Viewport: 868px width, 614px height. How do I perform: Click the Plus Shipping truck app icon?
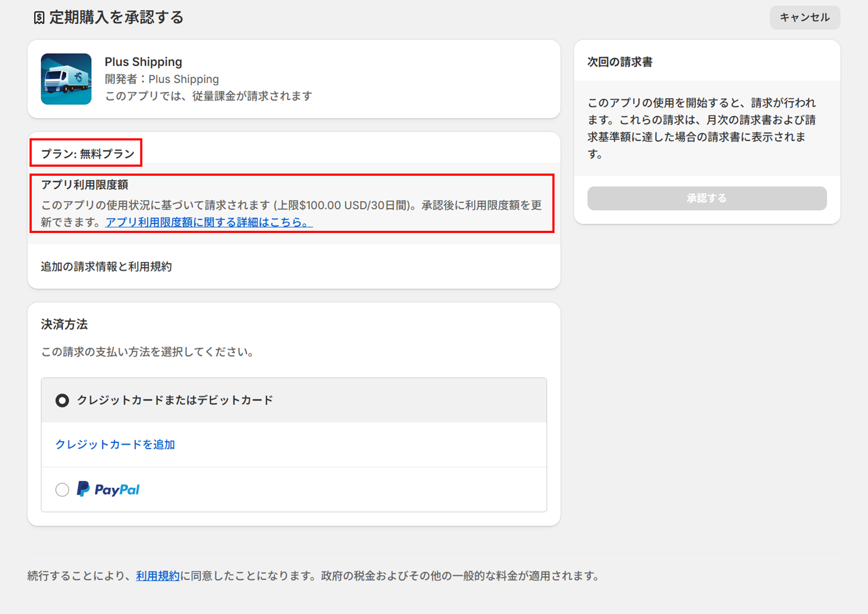point(66,79)
